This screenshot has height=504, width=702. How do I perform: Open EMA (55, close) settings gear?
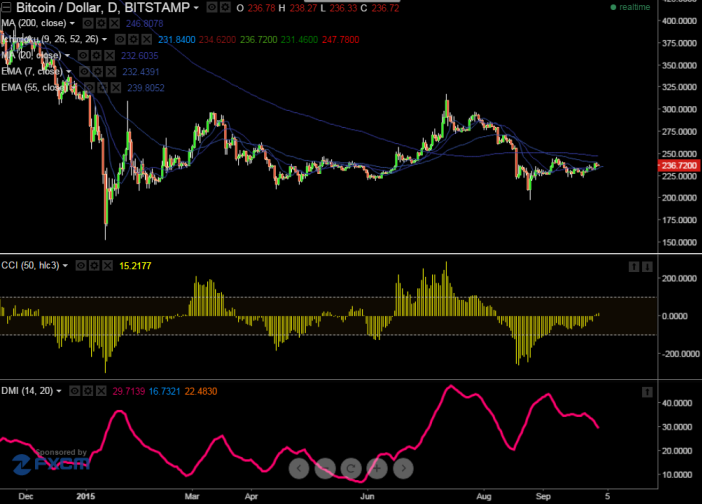(103, 88)
